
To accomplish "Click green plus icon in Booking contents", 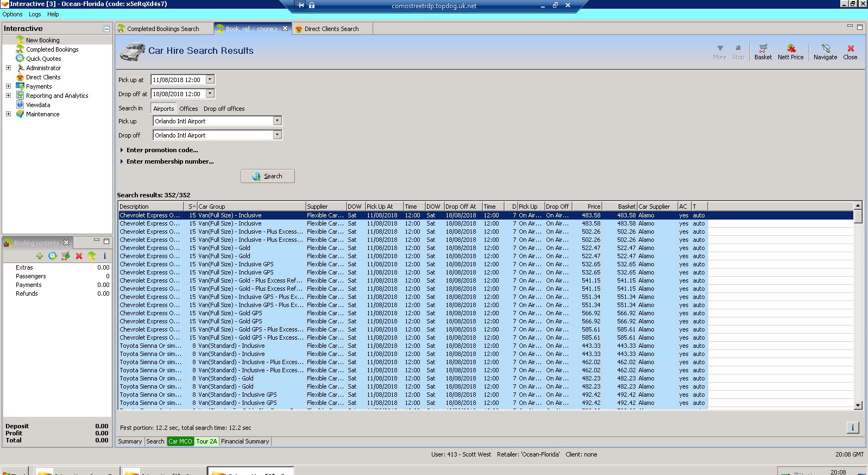I will [x=40, y=256].
